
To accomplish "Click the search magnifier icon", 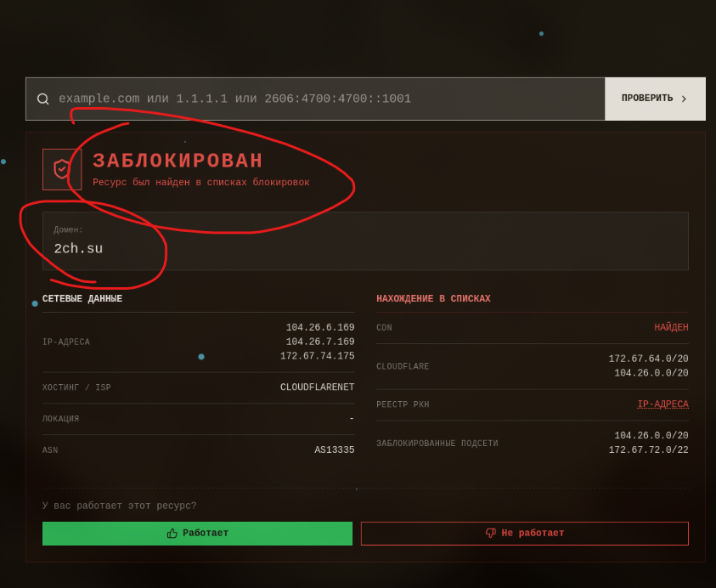I will point(43,99).
